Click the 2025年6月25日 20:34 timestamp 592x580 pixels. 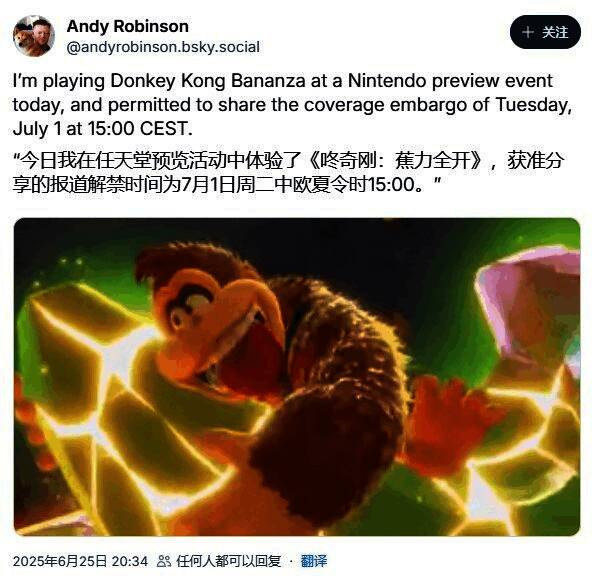point(80,561)
